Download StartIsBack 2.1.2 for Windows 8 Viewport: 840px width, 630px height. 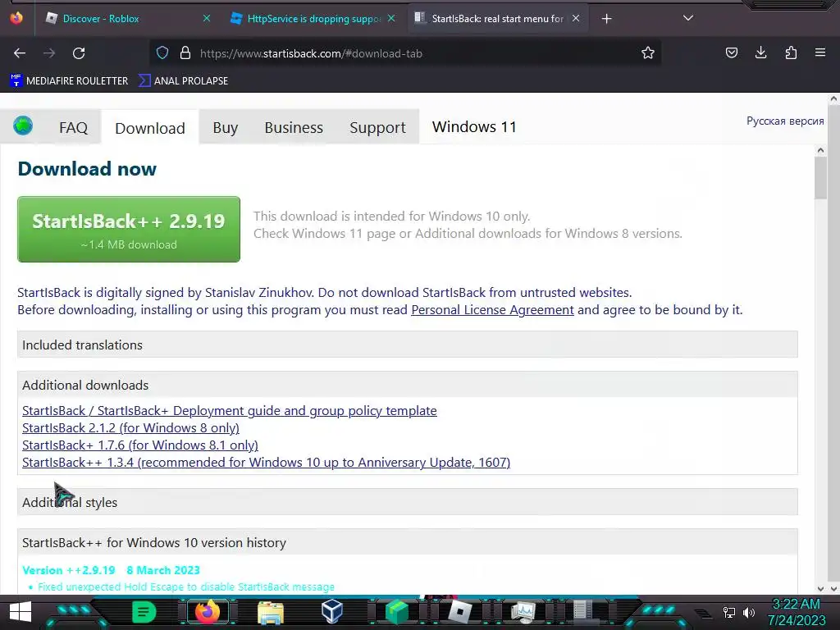click(130, 428)
